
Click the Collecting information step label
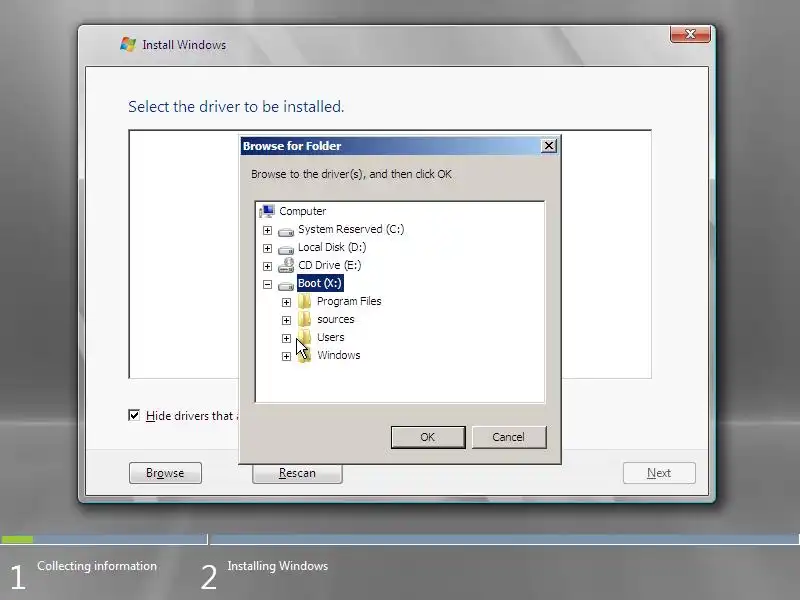[97, 566]
